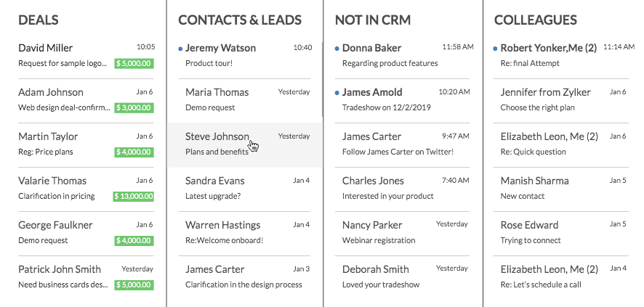Viewport: 644px width, 307px height.
Task: Click the unread dot next to Robert Yonker
Action: coord(495,49)
